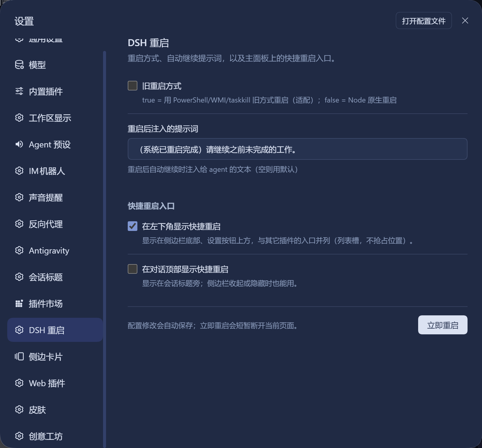Click the gear icon beside Antigravity
482x448 pixels.
coord(19,250)
